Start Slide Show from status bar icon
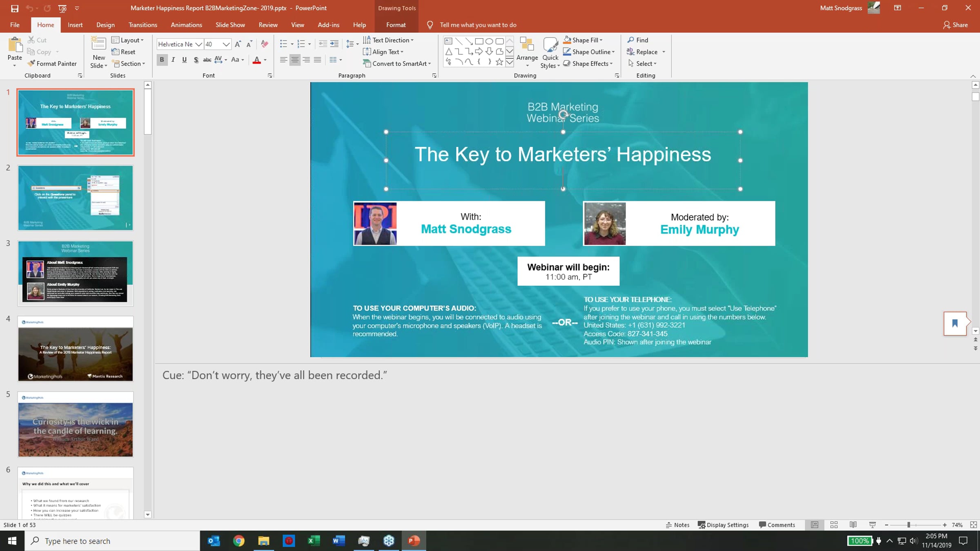The height and width of the screenshot is (551, 980). coord(872,525)
